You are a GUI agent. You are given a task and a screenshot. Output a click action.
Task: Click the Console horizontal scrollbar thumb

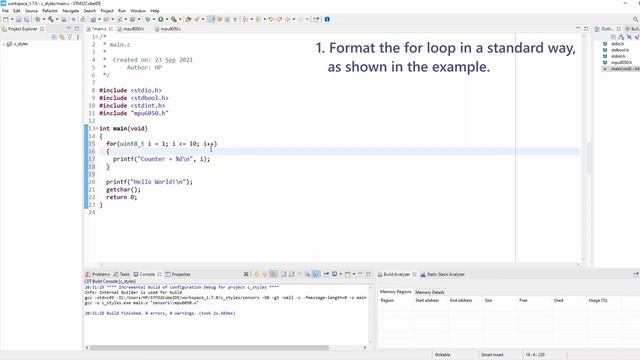[209, 348]
